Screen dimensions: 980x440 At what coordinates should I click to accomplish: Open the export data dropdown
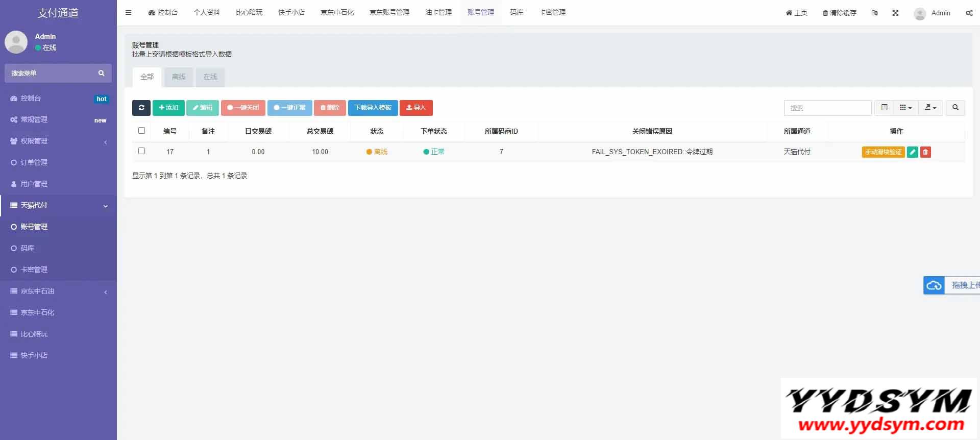point(930,108)
